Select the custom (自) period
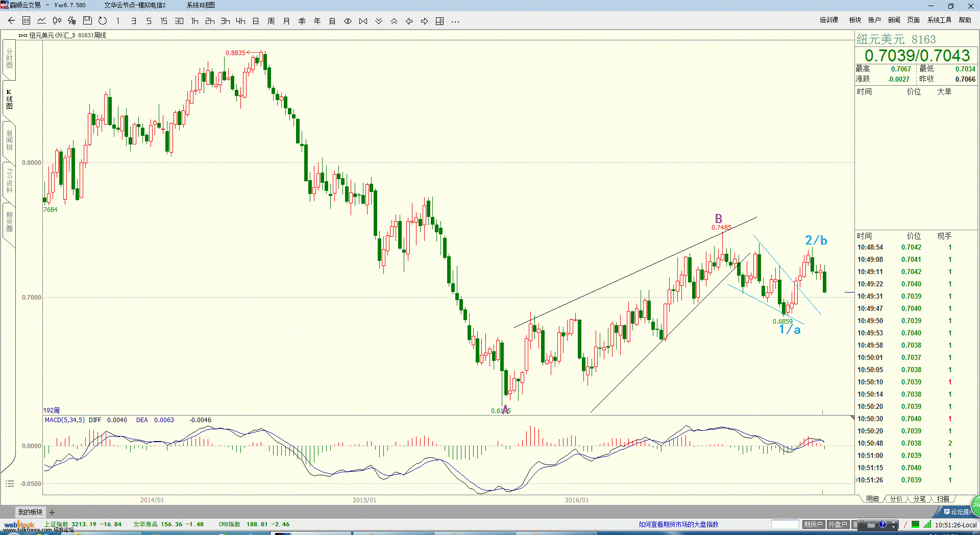Viewport: 980px width, 535px height. coord(332,21)
